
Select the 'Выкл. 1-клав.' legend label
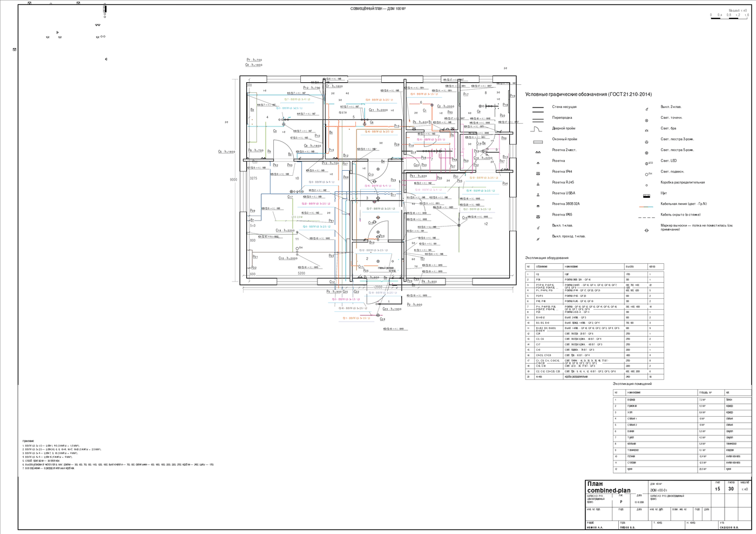pyautogui.click(x=562, y=225)
